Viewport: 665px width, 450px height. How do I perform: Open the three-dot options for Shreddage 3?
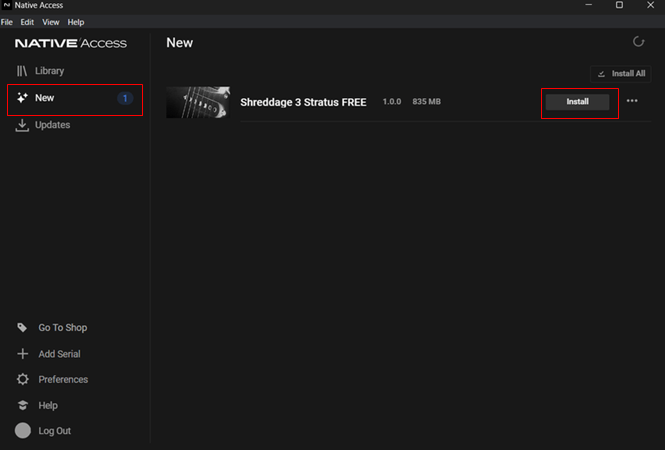coord(632,101)
